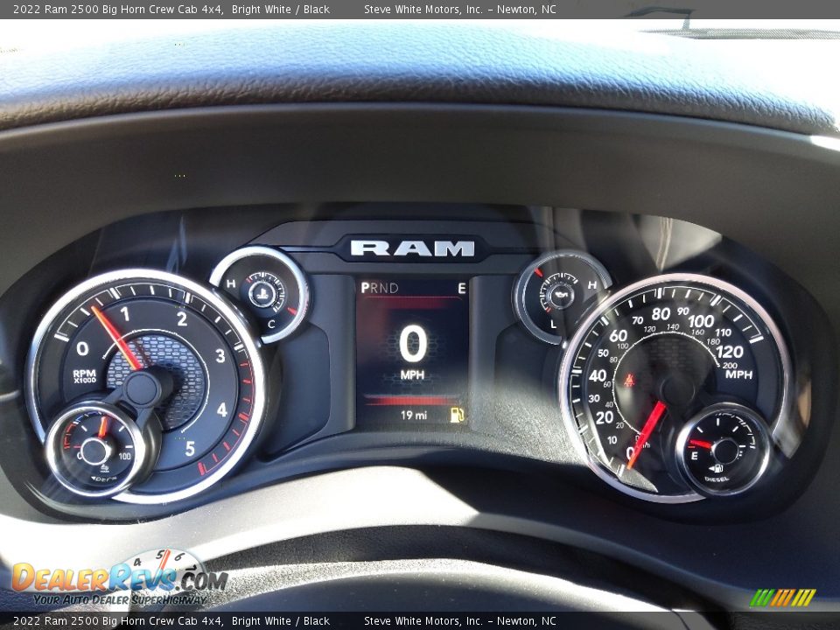This screenshot has height=630, width=840.
Task: Click the PRND gear indicator
Action: pos(380,288)
